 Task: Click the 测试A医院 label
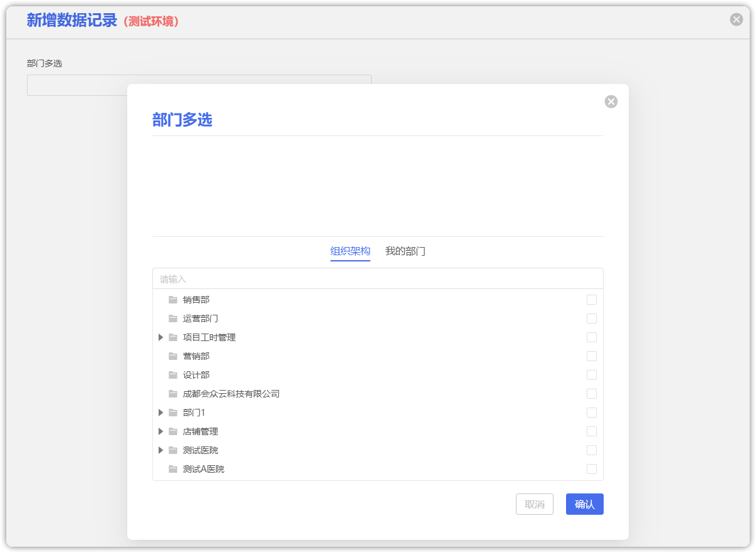(204, 469)
